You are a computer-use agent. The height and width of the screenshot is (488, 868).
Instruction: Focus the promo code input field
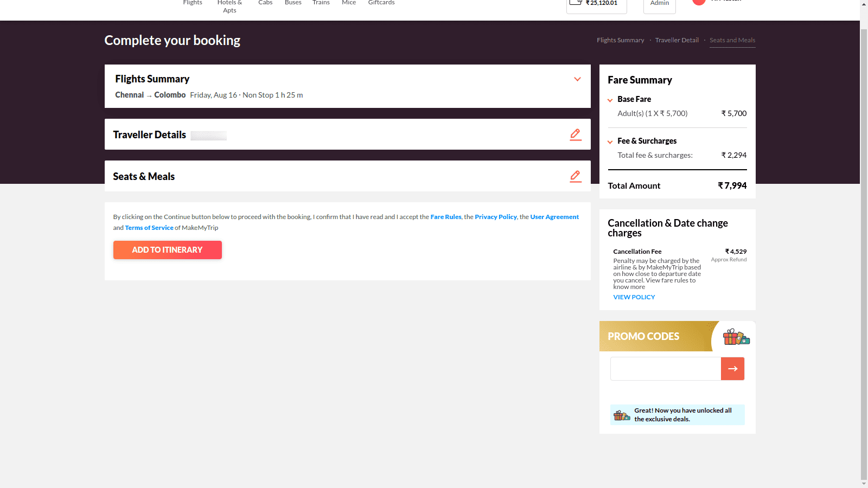click(665, 369)
